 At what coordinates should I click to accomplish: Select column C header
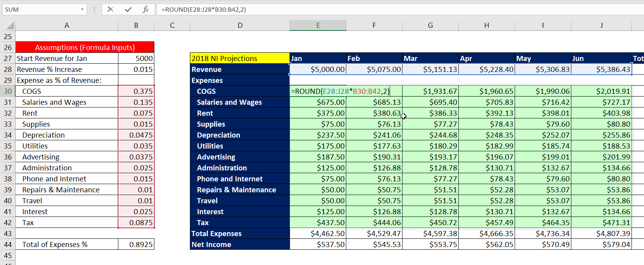(172, 25)
